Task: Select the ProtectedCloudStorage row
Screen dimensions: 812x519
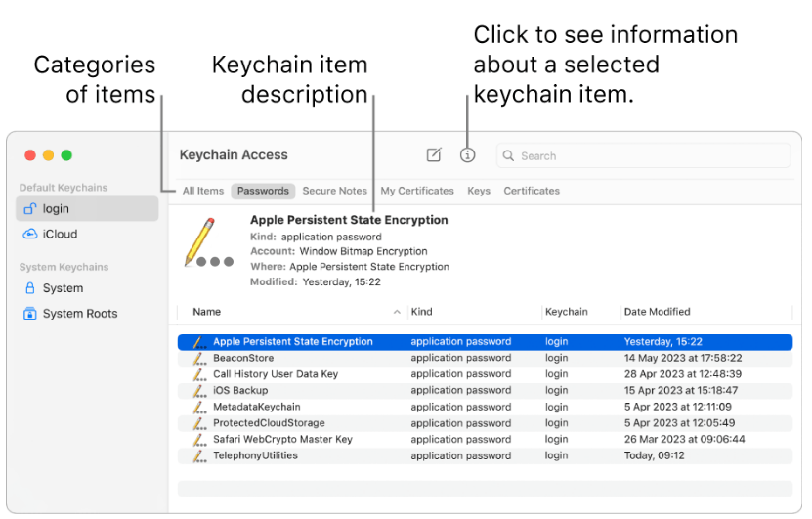Action: click(485, 423)
